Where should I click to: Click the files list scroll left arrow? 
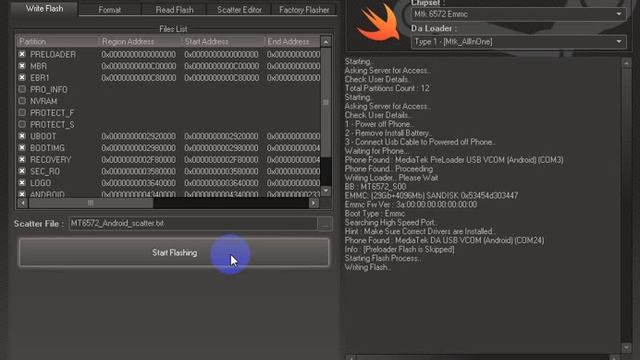[22, 203]
